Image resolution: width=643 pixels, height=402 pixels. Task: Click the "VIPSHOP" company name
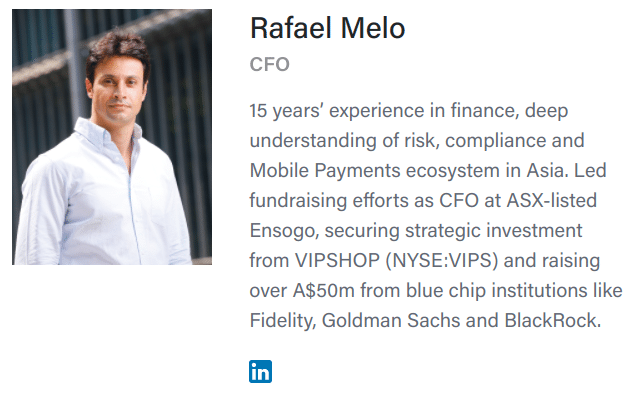[337, 260]
